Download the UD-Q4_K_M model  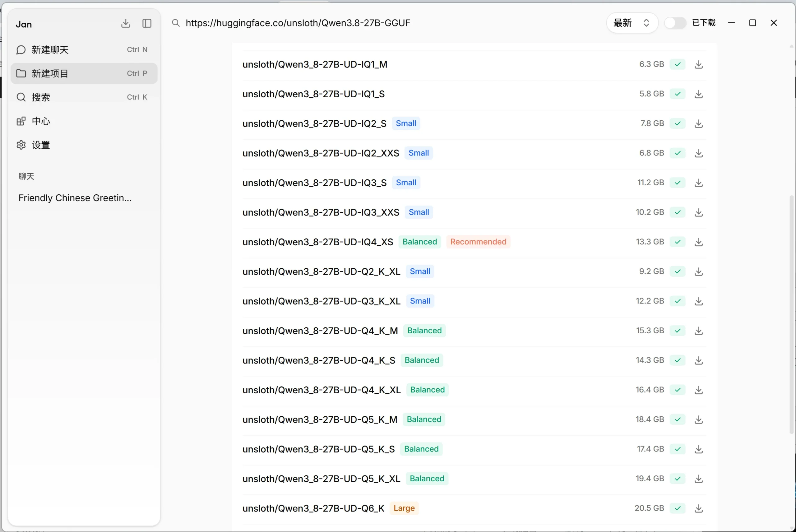pyautogui.click(x=698, y=331)
